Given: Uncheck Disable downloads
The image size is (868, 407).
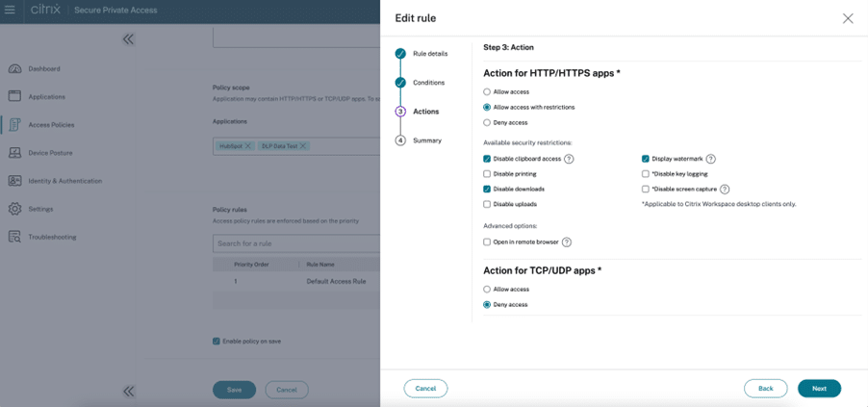Looking at the screenshot, I should coord(487,190).
